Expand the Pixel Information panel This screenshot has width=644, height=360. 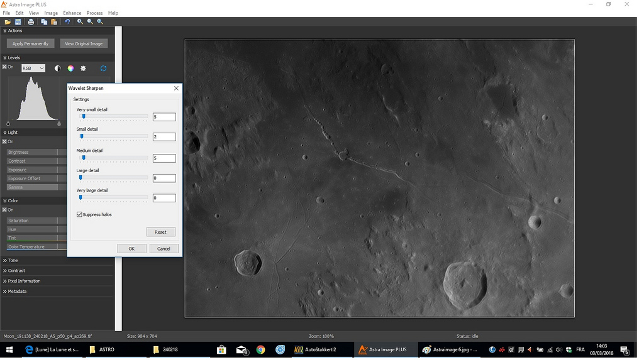pyautogui.click(x=5, y=281)
